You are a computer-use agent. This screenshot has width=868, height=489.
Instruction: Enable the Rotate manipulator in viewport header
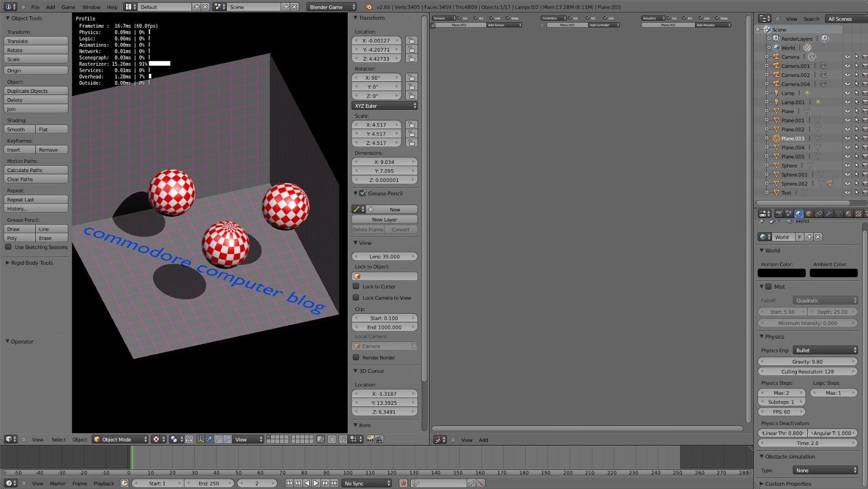220,440
